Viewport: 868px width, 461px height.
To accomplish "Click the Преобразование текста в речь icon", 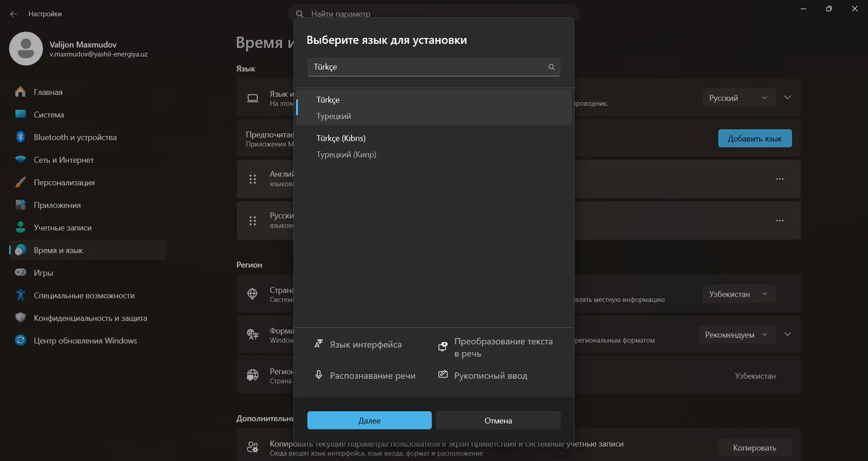I will pos(443,347).
